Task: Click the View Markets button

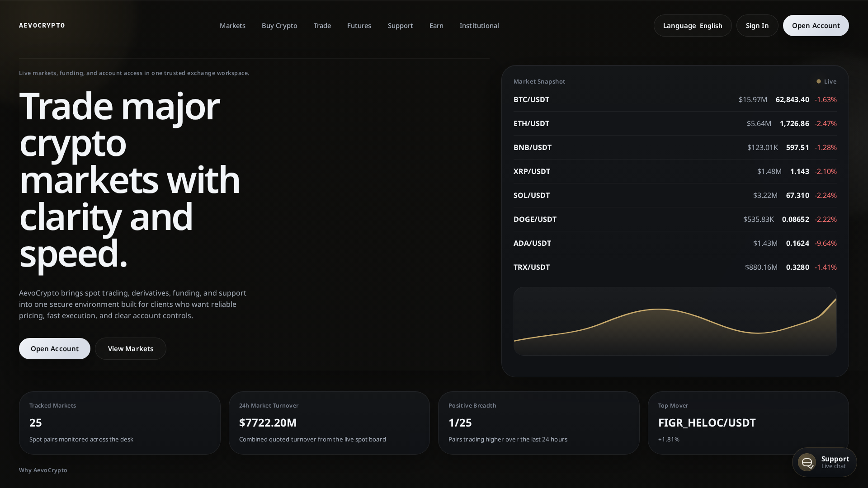Action: point(131,348)
